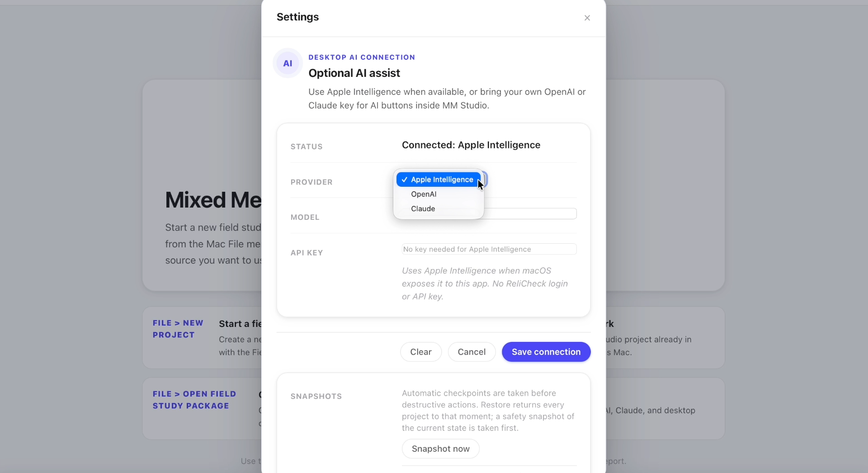868x473 pixels.
Task: Click the PROVIDER label
Action: [311, 182]
